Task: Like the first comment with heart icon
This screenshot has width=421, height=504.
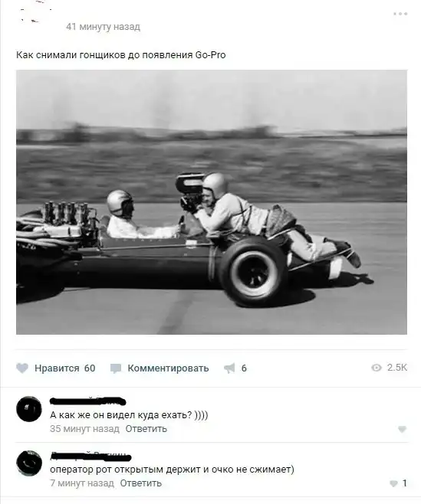Action: (402, 429)
